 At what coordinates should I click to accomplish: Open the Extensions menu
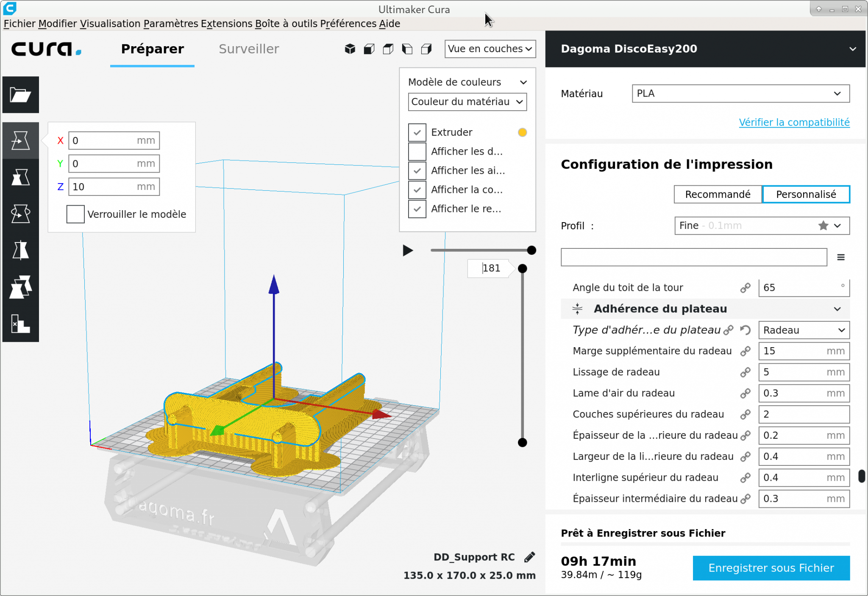(227, 23)
